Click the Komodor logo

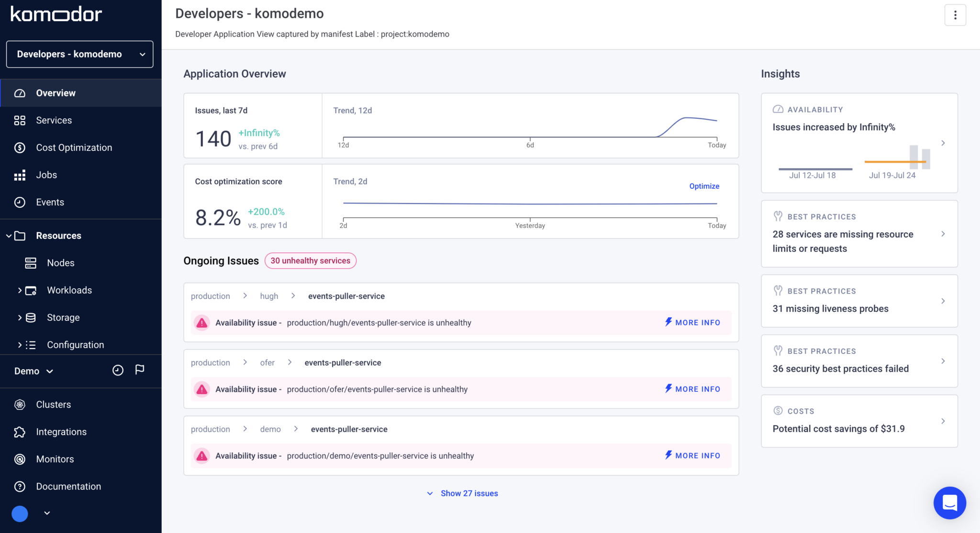pos(56,14)
